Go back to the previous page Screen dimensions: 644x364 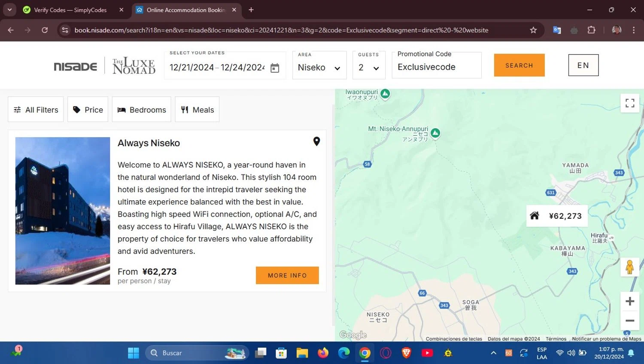(11, 30)
